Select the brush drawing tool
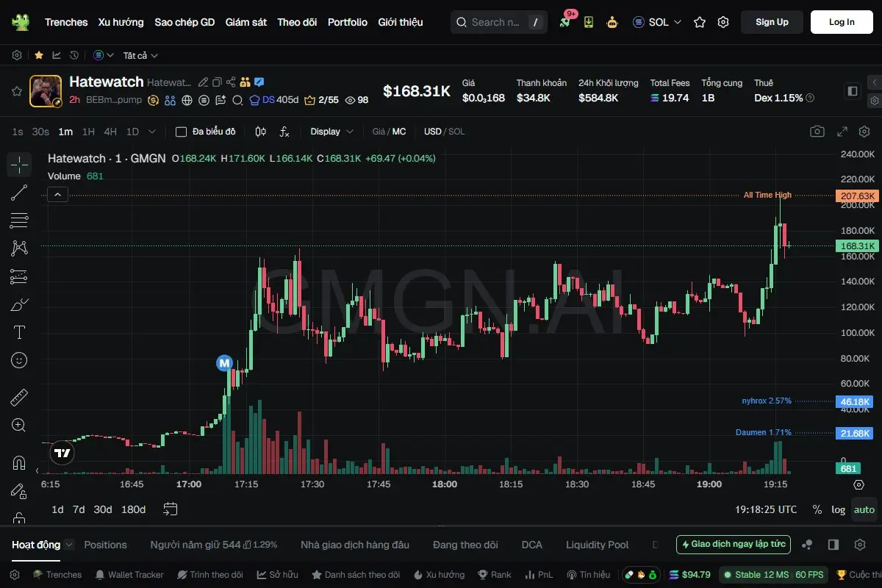This screenshot has height=588, width=882. point(19,304)
